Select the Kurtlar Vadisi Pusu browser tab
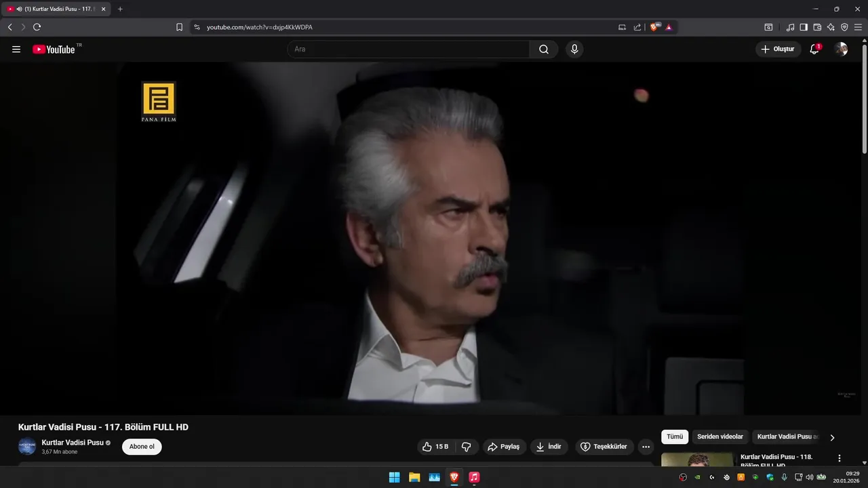 [x=57, y=9]
